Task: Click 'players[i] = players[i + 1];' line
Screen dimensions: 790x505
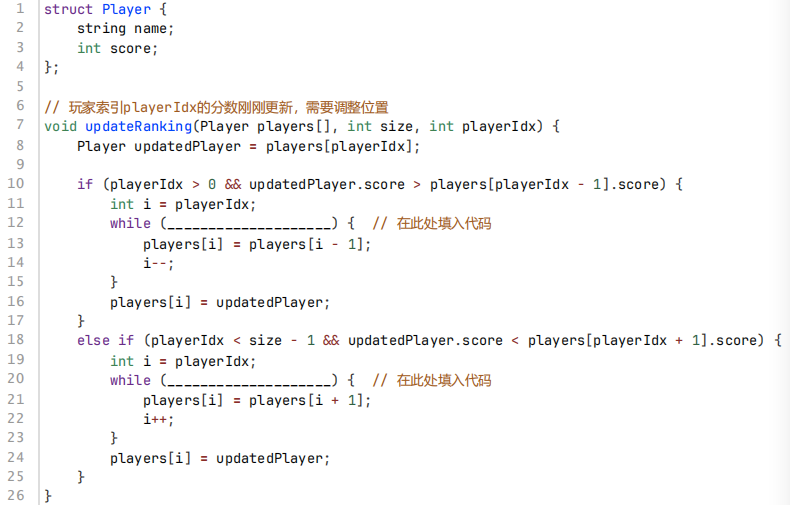Action: coord(257,401)
